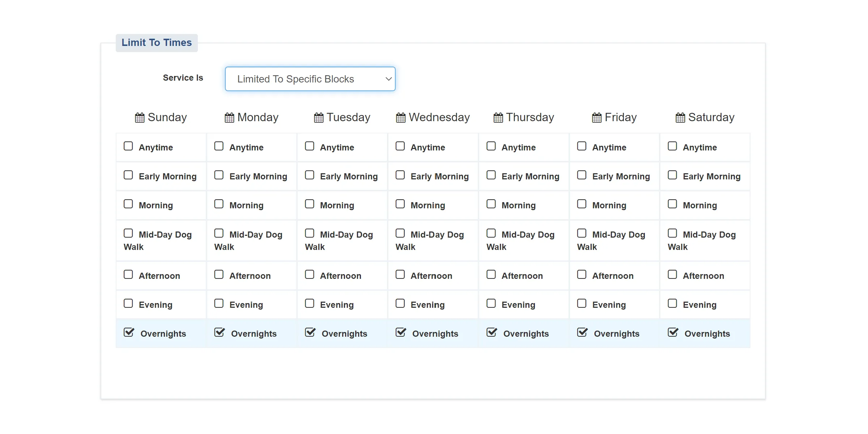Screen dimensions: 868x434
Task: Select Mid-Day Dog Walk on Friday
Action: tap(582, 233)
